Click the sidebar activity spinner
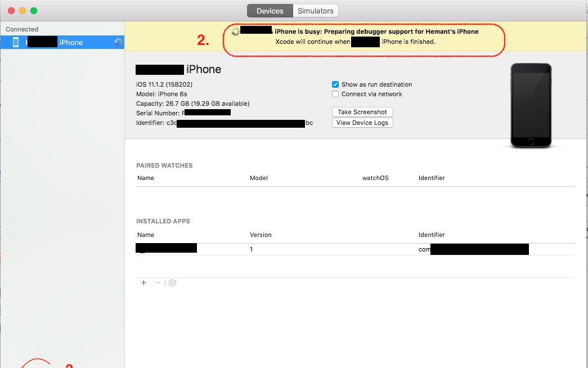The height and width of the screenshot is (368, 588). 118,42
